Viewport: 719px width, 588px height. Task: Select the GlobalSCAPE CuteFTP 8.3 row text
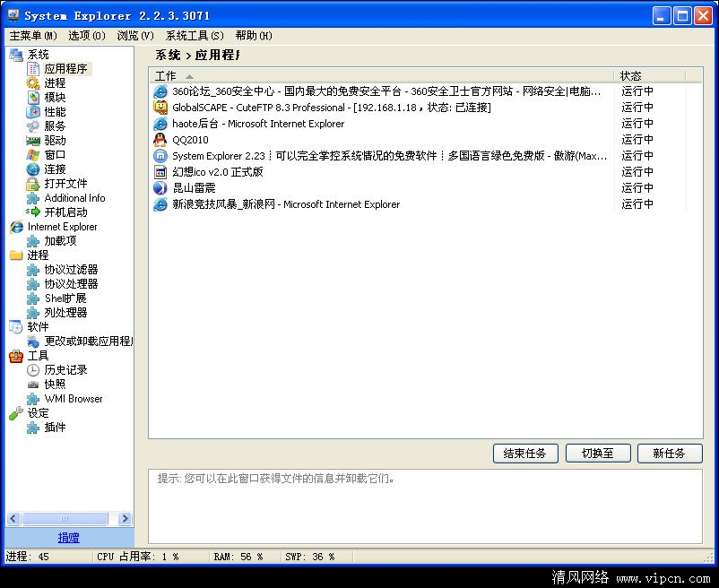(x=332, y=108)
